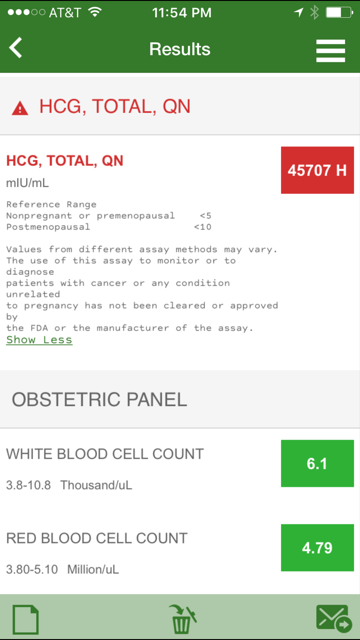Tap the send by email envelope icon
Image resolution: width=360 pixels, height=640 pixels.
[x=333, y=618]
